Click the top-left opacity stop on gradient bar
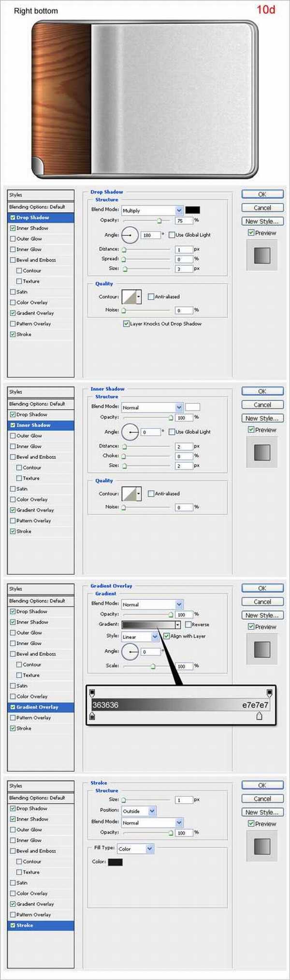Screen dimensions: 290x980 [92, 693]
